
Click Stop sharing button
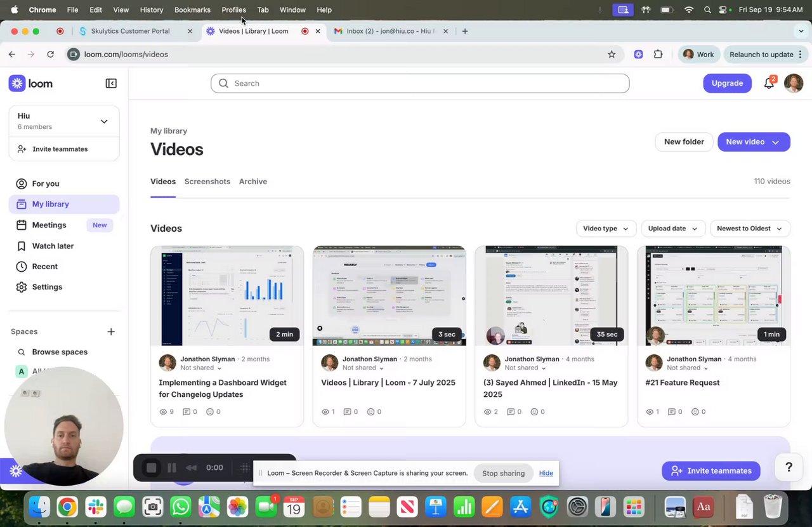[503, 473]
